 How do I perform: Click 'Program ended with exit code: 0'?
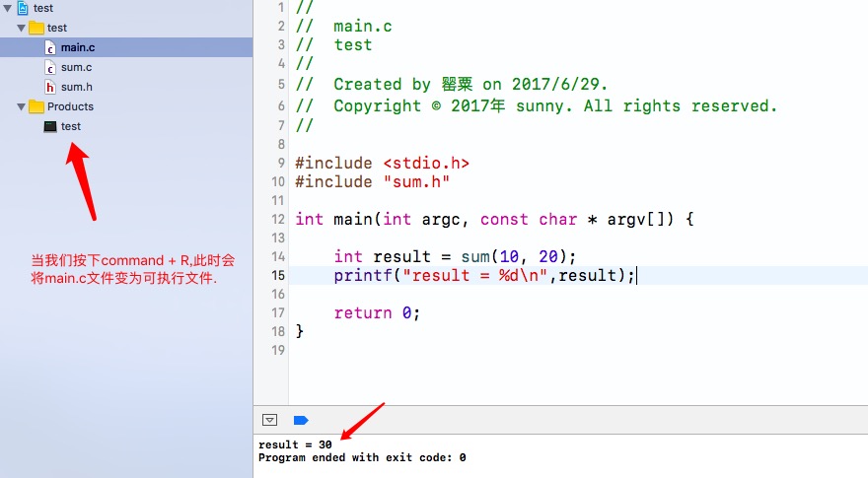pyautogui.click(x=362, y=457)
